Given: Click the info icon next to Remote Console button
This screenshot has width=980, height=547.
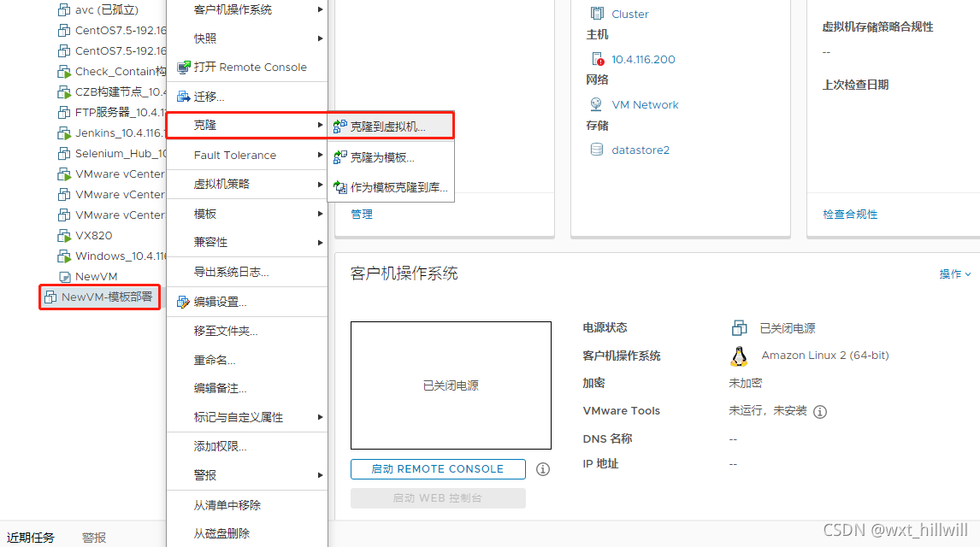Looking at the screenshot, I should [543, 469].
